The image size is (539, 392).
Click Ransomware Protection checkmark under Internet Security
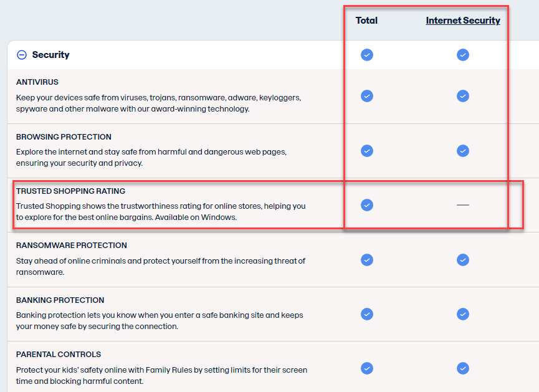tap(462, 259)
